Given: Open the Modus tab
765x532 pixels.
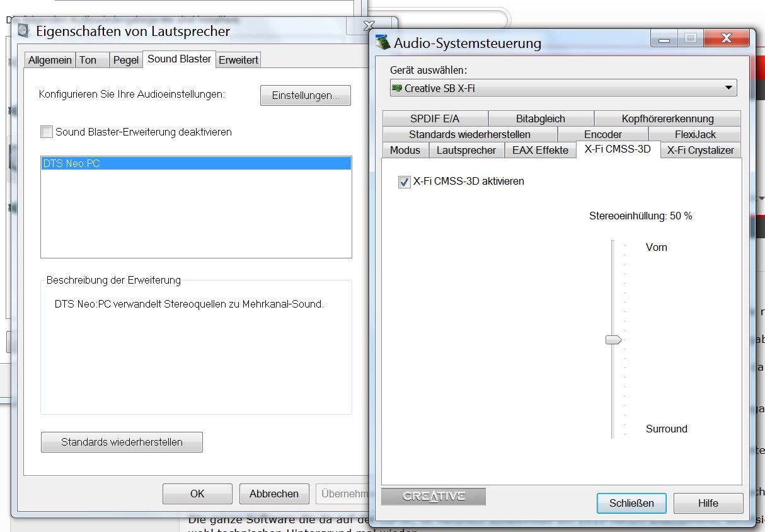Looking at the screenshot, I should click(x=405, y=150).
